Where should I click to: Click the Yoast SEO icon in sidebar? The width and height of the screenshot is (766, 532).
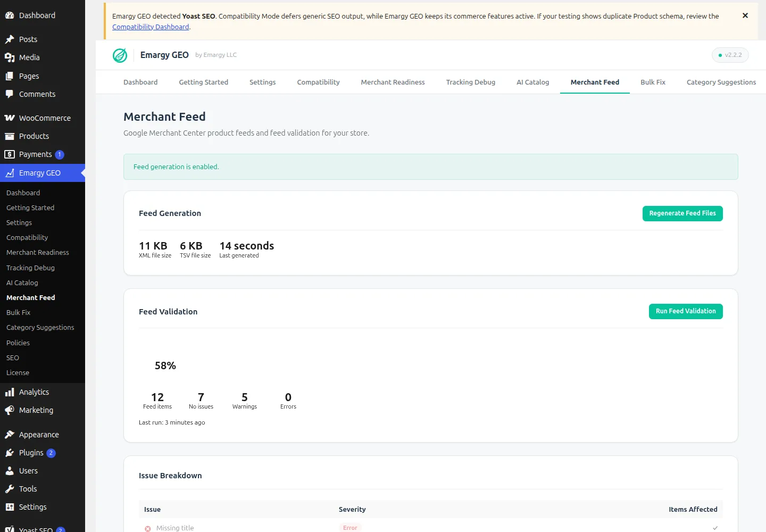10,529
